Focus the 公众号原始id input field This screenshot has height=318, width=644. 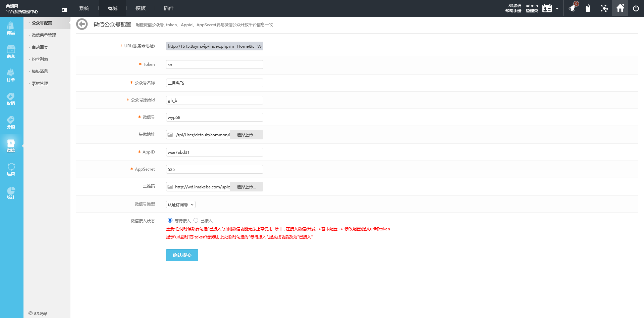pos(215,100)
